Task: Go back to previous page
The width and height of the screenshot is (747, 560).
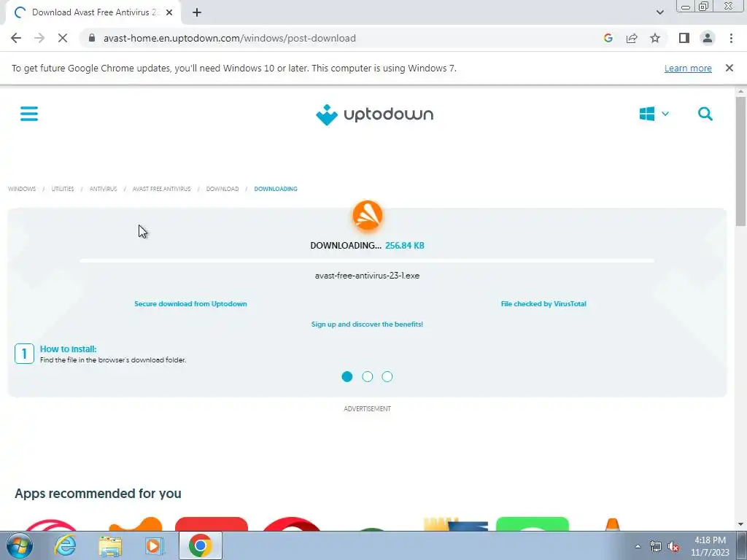Action: click(16, 38)
